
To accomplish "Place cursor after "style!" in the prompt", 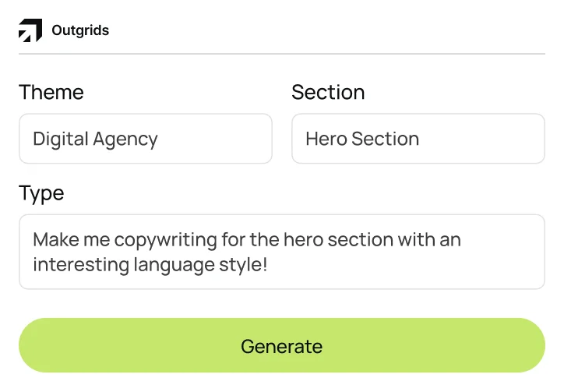I will point(269,264).
